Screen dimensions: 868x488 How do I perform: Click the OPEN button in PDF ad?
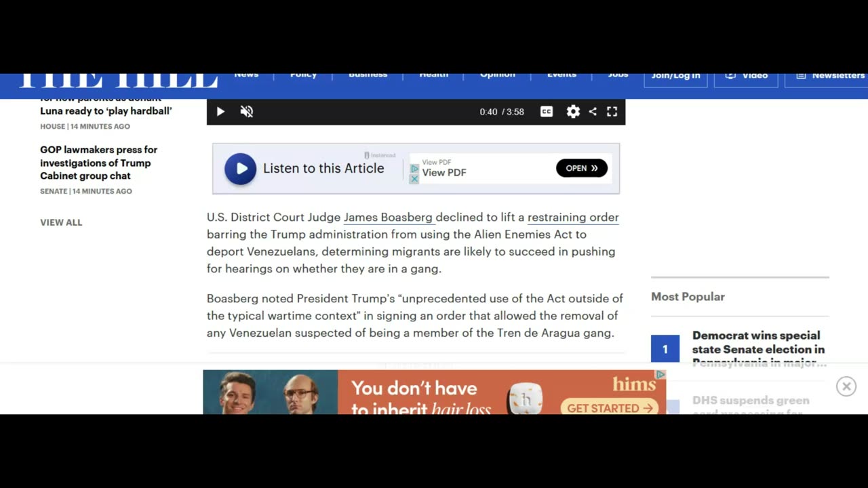(x=582, y=168)
